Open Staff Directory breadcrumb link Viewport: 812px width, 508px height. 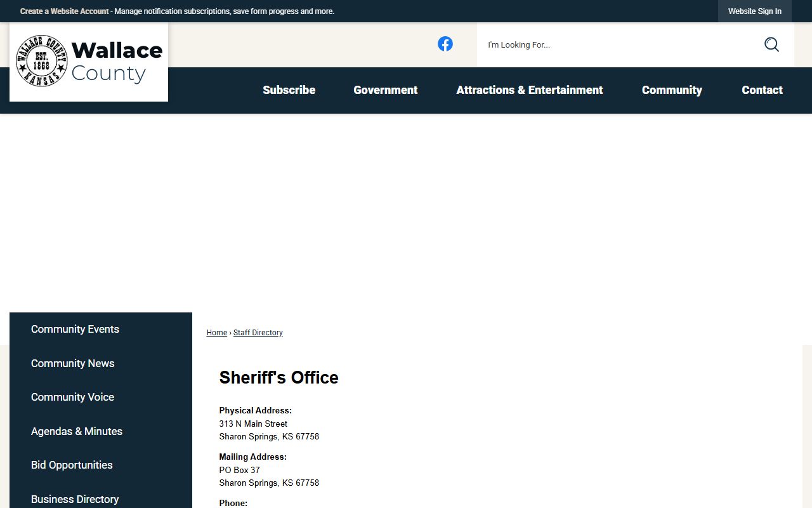pos(258,333)
